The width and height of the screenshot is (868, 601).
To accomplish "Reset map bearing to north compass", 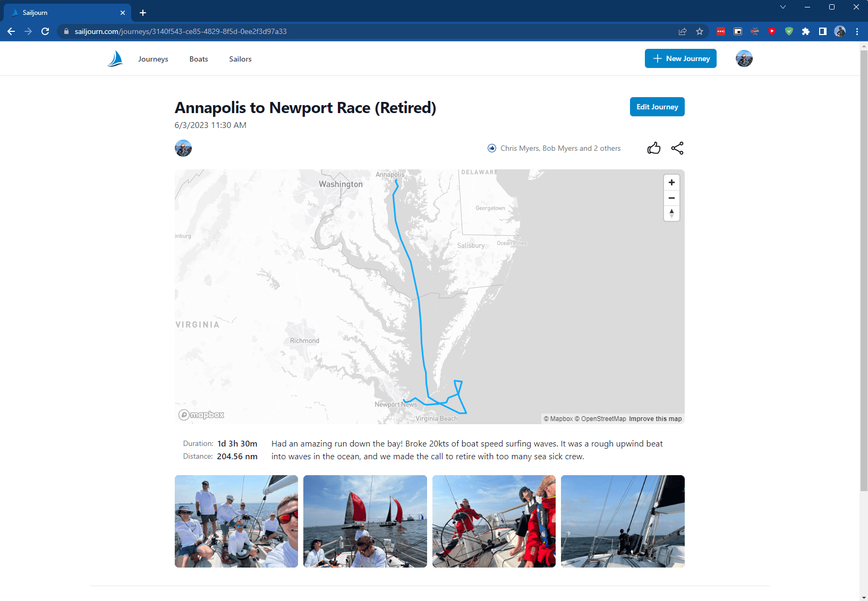I will click(x=671, y=213).
